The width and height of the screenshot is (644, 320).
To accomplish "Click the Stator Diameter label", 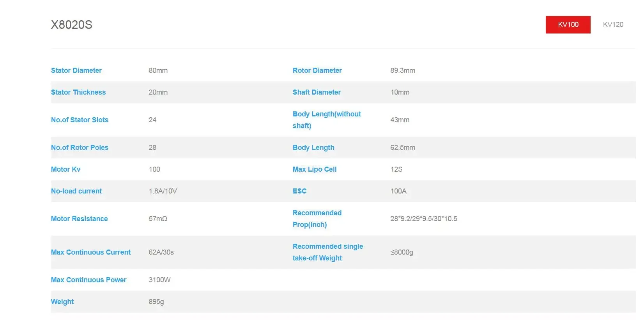I will pos(76,70).
